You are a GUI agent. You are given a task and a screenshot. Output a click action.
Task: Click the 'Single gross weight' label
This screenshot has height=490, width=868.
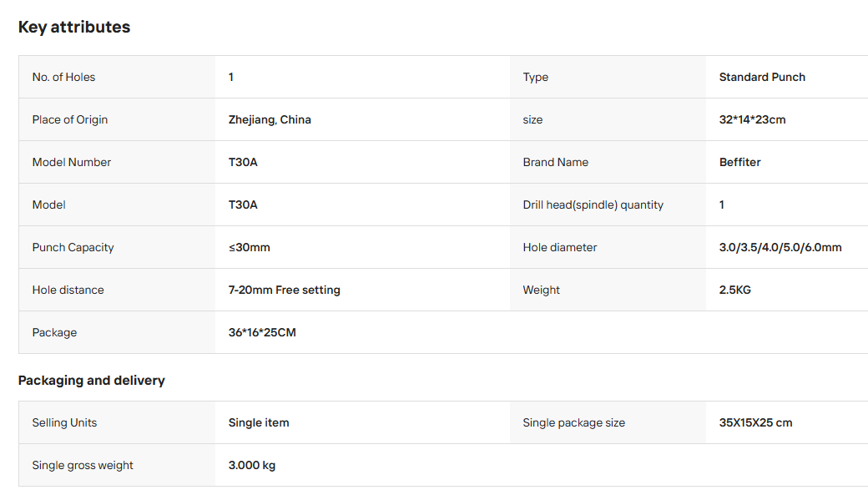(x=83, y=466)
